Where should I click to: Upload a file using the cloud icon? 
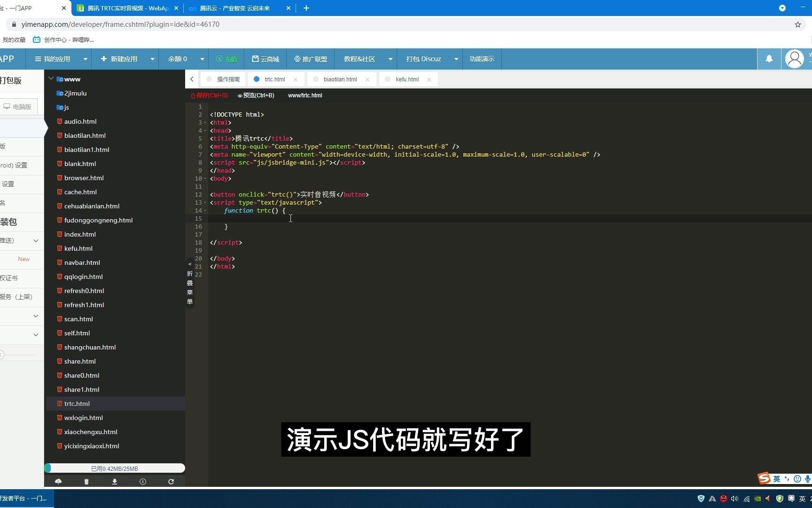pyautogui.click(x=58, y=482)
